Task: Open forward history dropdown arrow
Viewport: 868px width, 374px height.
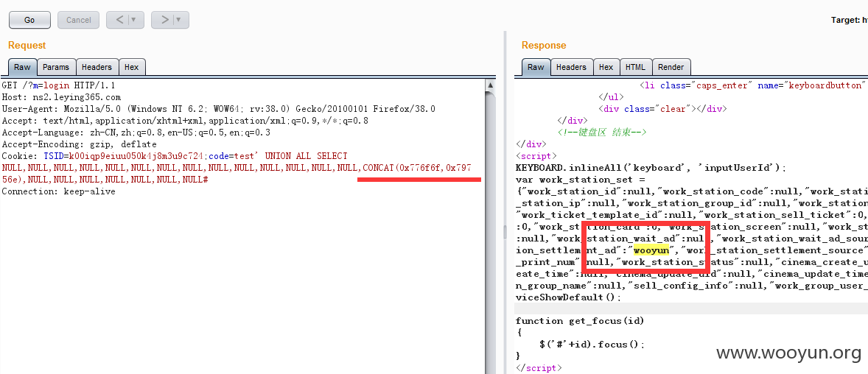Action: click(181, 20)
